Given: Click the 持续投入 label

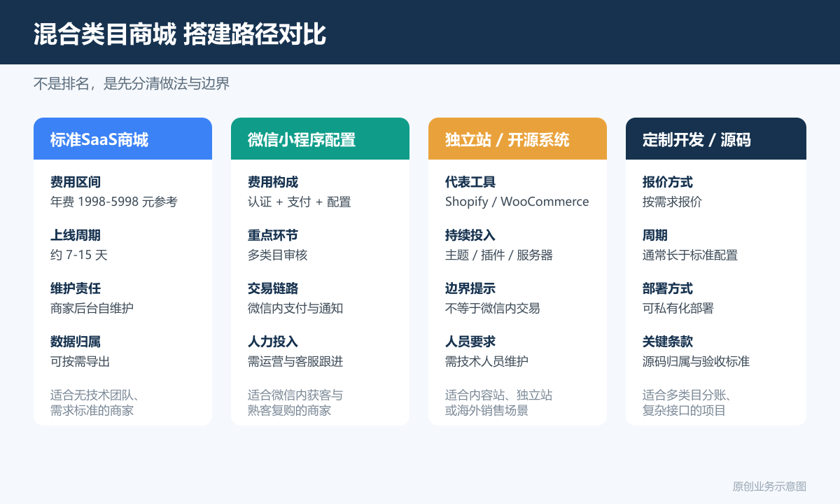Looking at the screenshot, I should (470, 235).
